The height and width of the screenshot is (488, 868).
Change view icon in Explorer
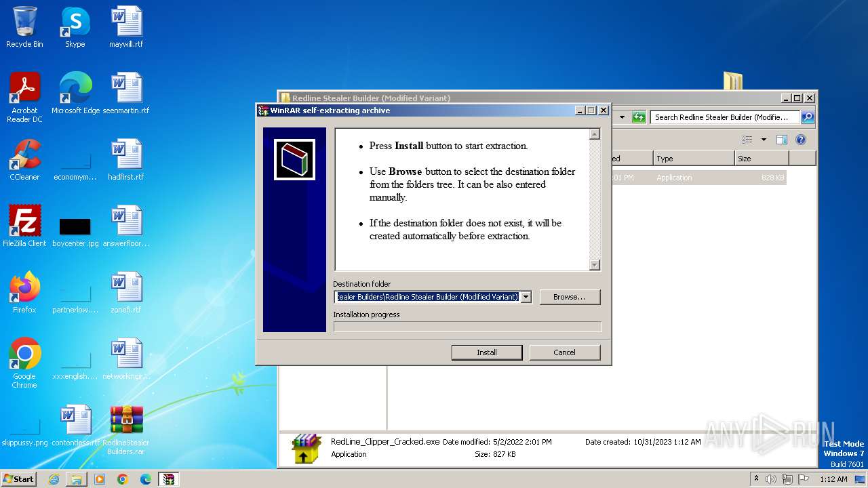(747, 140)
